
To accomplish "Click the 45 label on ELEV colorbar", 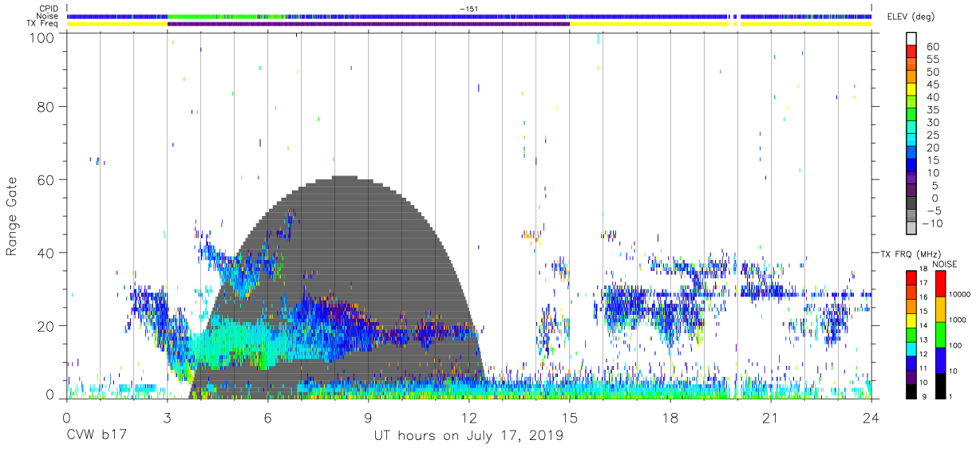I will (x=933, y=85).
